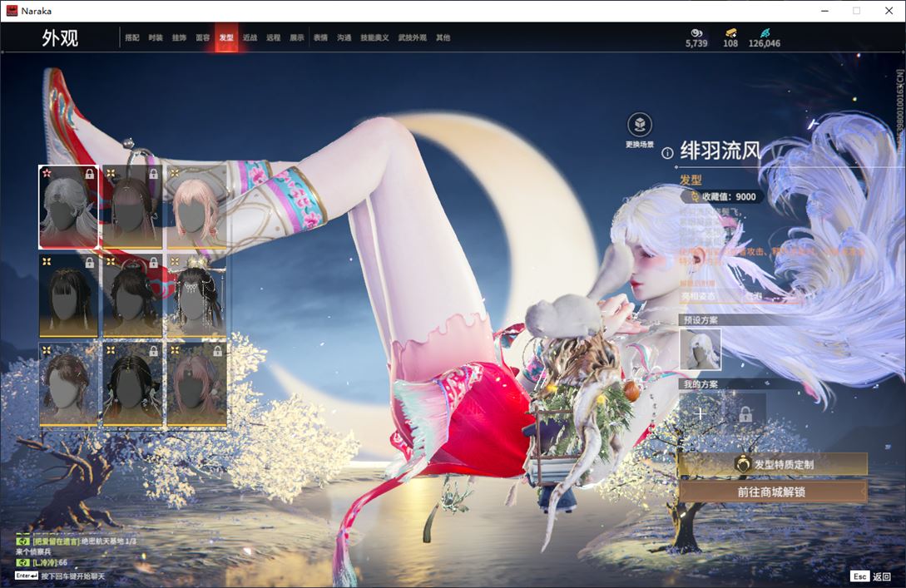The image size is (906, 588).
Task: Click the 绝密航天基地 1/3 chat line text
Action: [x=109, y=541]
